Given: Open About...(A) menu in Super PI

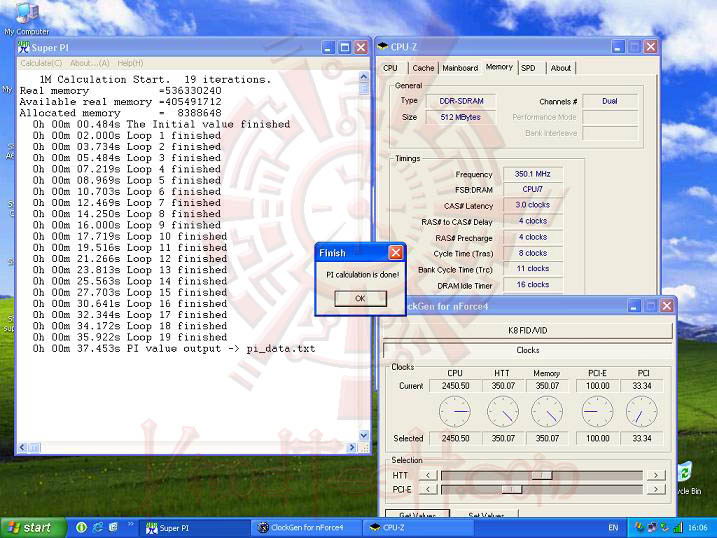Looking at the screenshot, I should pyautogui.click(x=90, y=63).
